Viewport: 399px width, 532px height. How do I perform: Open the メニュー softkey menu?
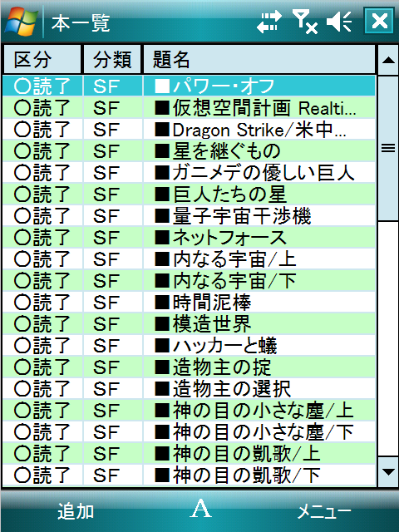[324, 511]
